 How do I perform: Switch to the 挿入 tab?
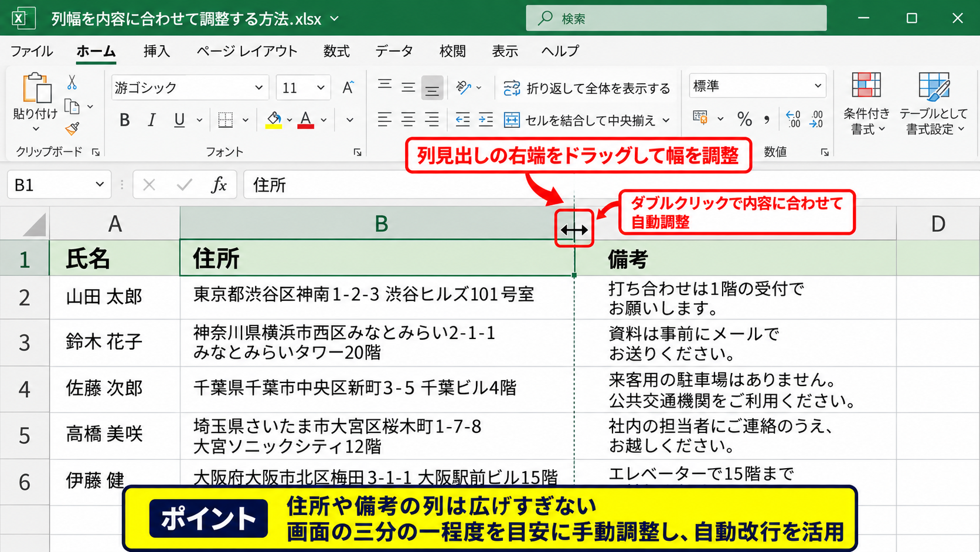click(156, 51)
